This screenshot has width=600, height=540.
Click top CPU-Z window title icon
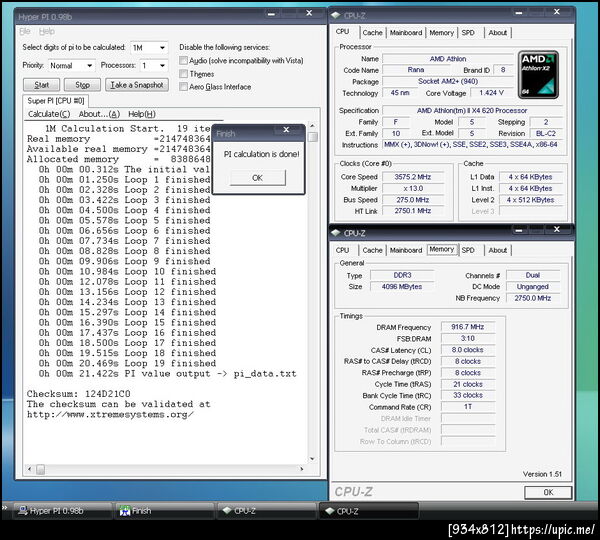[336, 15]
